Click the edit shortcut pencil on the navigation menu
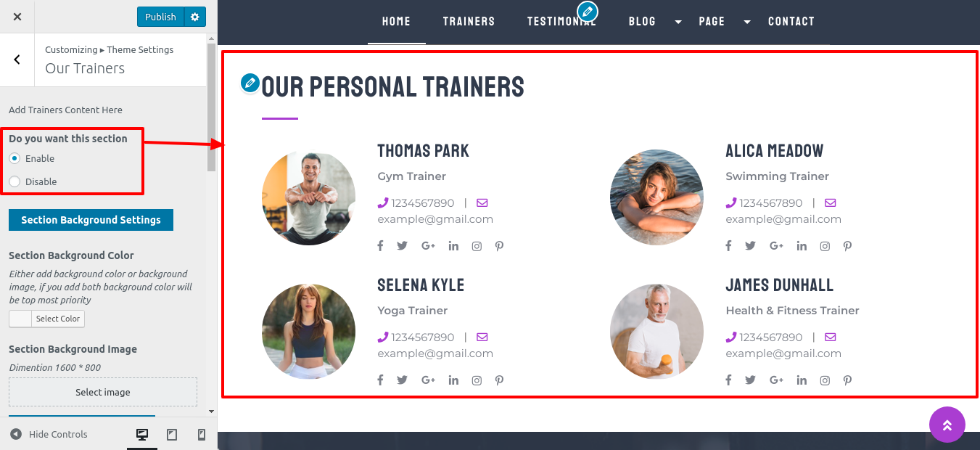Screen dimensions: 980x450 click(588, 11)
